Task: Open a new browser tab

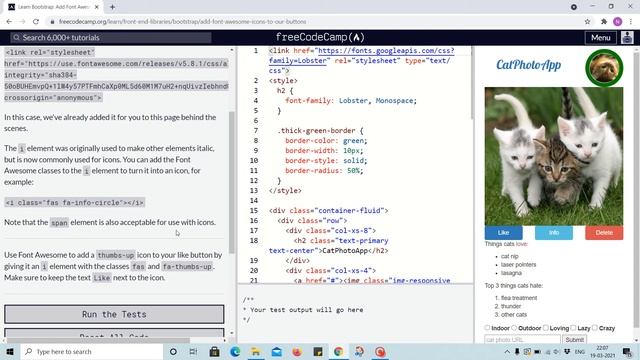Action: 112,7
